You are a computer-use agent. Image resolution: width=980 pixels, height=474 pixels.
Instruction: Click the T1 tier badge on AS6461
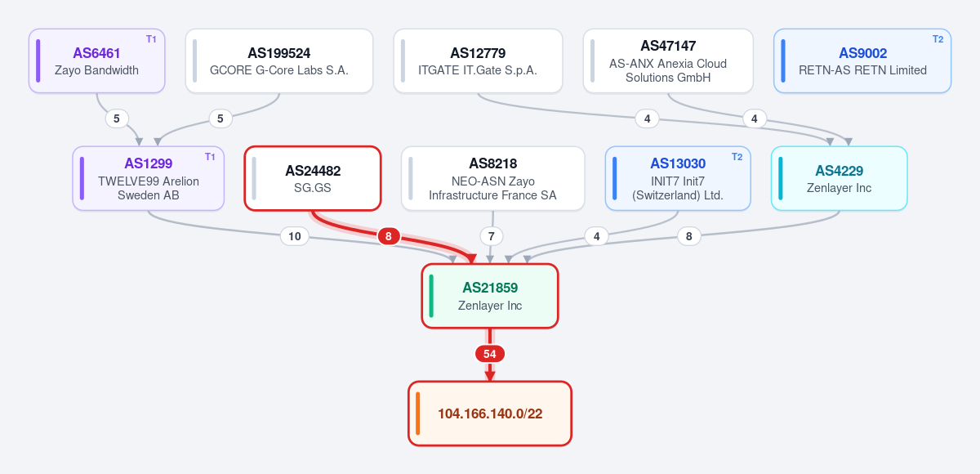tap(151, 39)
